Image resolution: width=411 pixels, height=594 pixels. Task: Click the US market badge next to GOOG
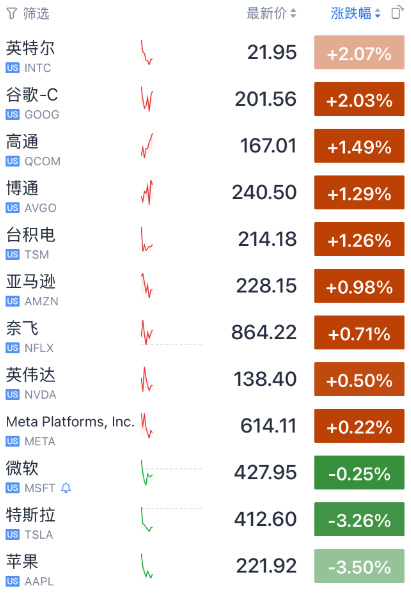[13, 114]
